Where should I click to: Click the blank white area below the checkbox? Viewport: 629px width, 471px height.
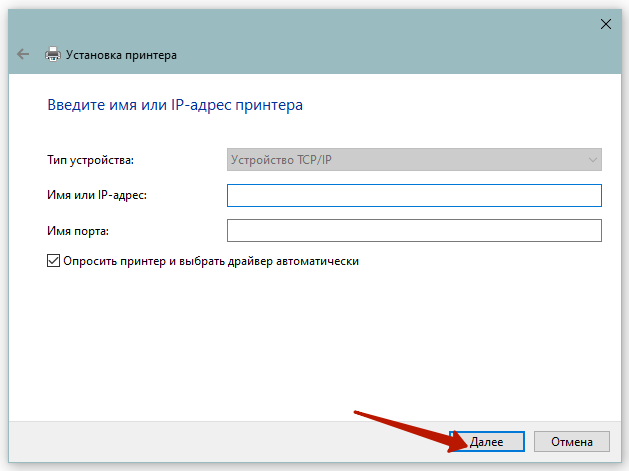pyautogui.click(x=300, y=340)
